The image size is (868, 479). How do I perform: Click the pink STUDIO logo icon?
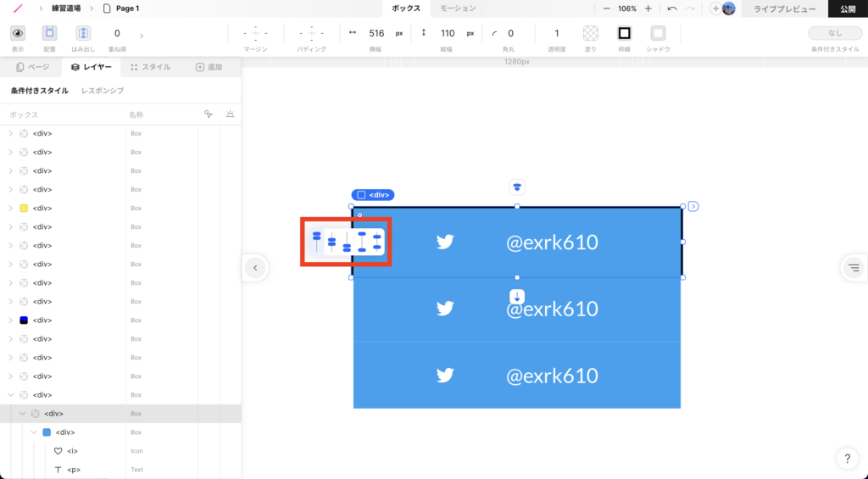pos(19,8)
